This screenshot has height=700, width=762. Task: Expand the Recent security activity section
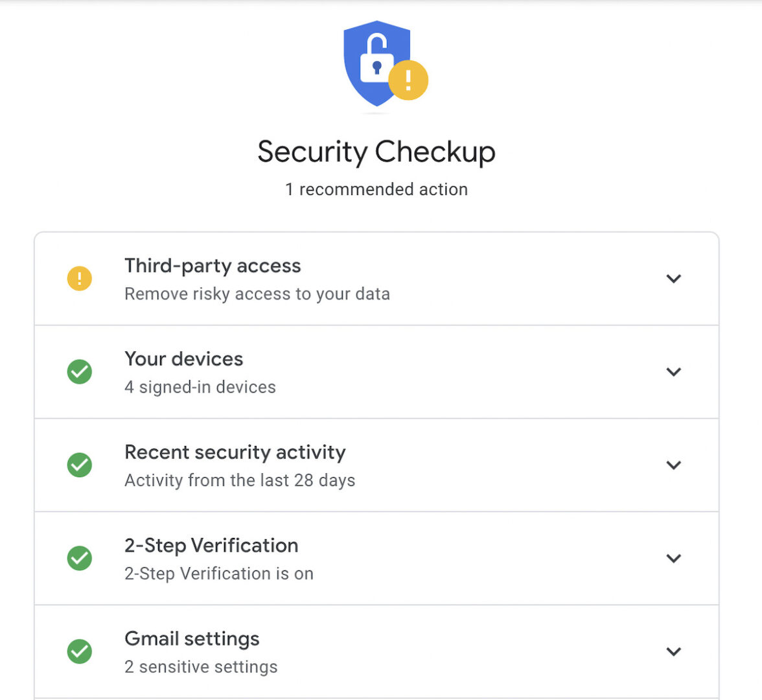pos(673,465)
